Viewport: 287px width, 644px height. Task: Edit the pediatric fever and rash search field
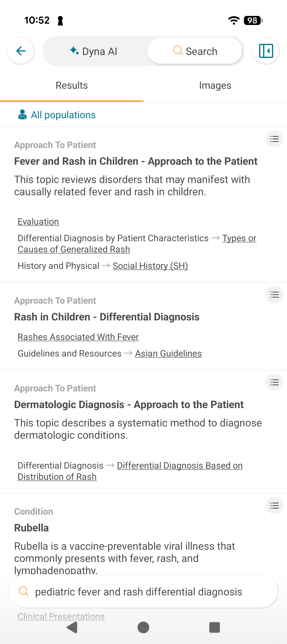143,592
